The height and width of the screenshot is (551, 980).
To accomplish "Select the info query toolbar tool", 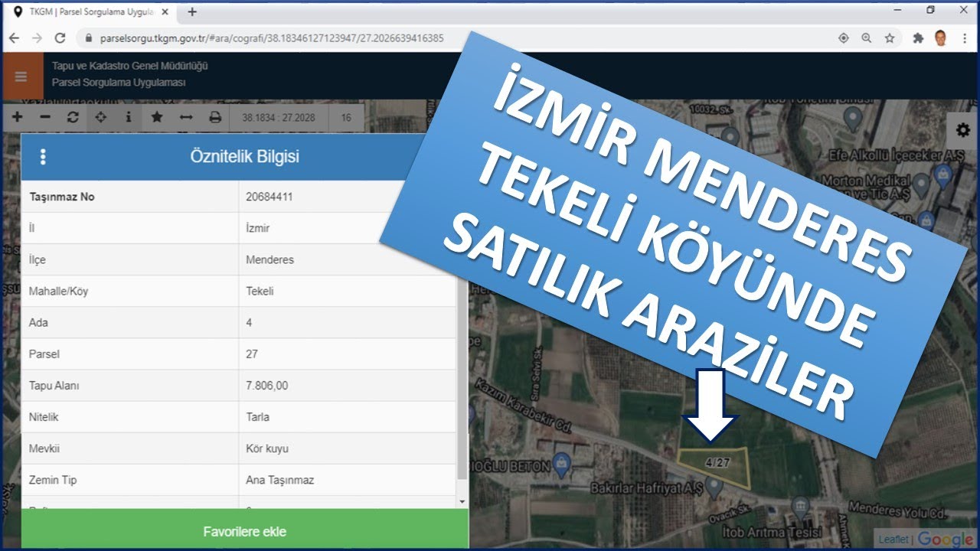I will [x=128, y=118].
